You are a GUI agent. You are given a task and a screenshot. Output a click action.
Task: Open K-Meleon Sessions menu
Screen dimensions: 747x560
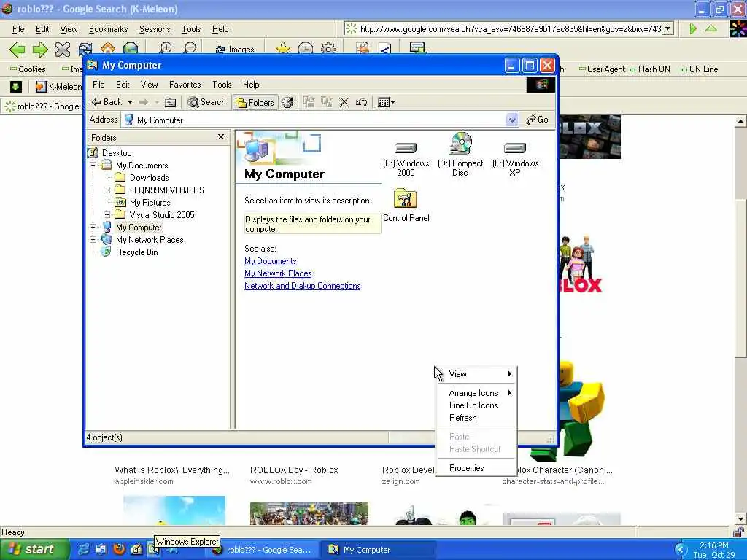point(155,29)
